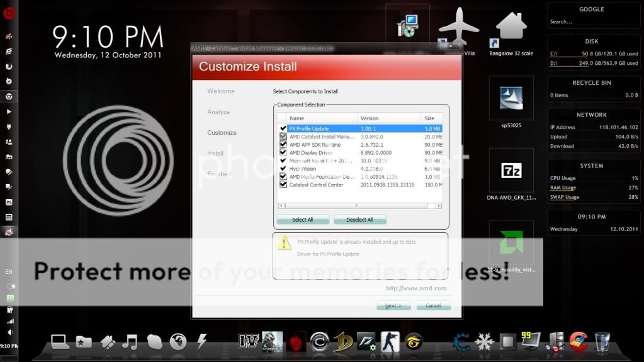
Task: Click the Select All button
Action: click(x=302, y=220)
